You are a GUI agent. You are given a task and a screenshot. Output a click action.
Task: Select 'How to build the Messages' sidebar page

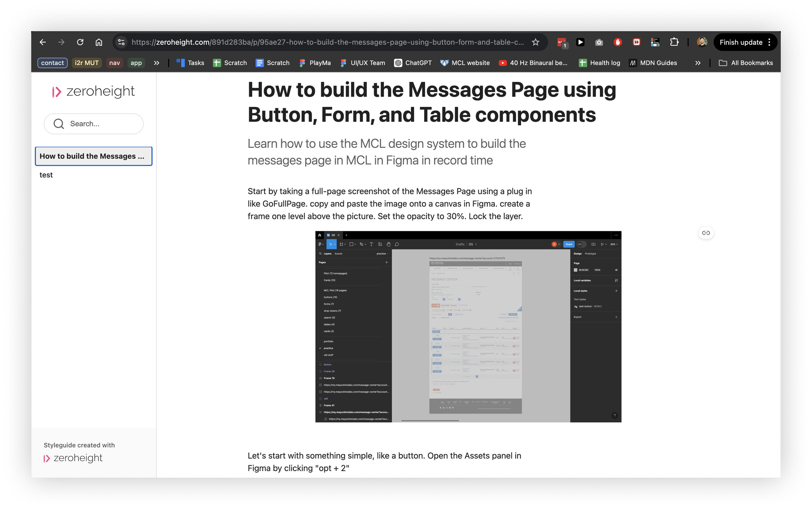[94, 156]
